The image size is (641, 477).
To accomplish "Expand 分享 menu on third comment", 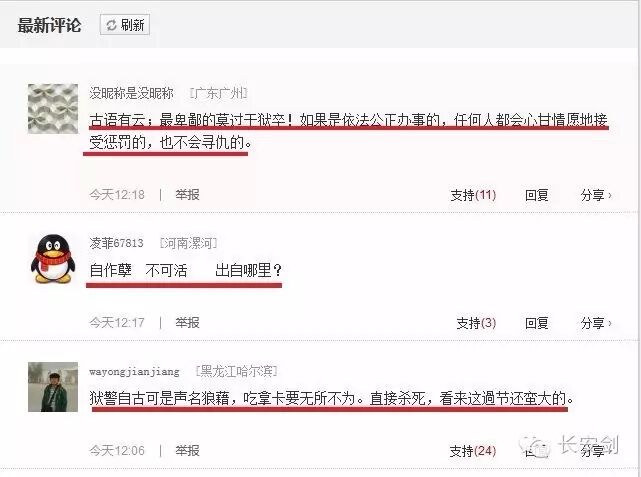I will pyautogui.click(x=593, y=451).
